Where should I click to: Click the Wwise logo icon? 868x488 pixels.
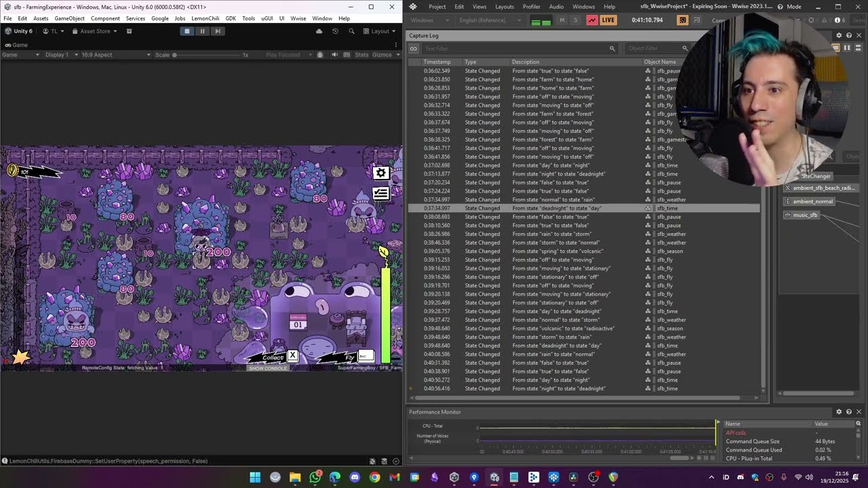[413, 7]
